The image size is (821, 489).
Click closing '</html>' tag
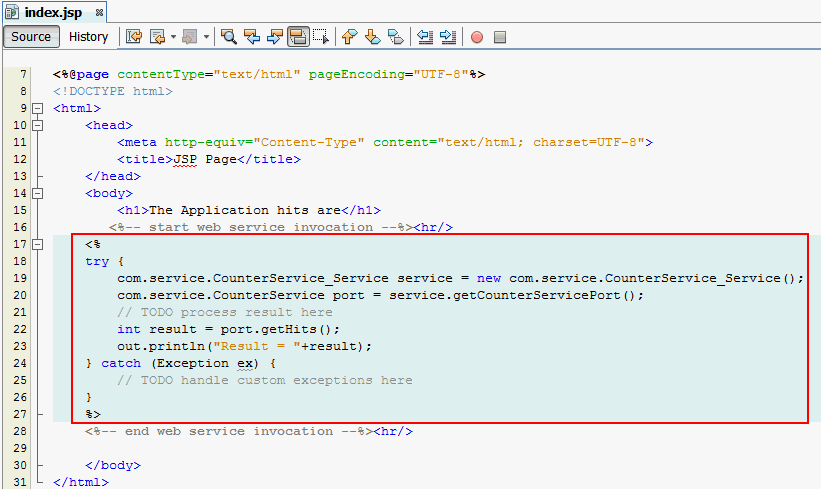(81, 482)
